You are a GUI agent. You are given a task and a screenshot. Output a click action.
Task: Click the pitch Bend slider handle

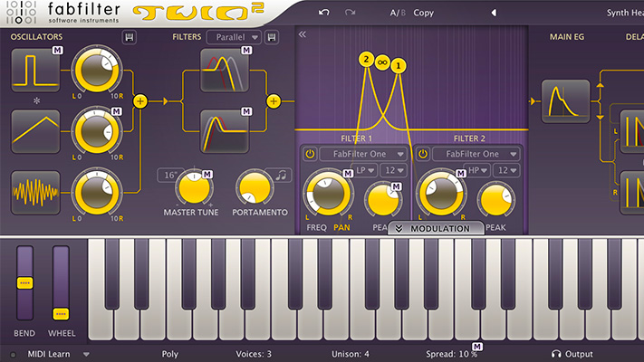pyautogui.click(x=24, y=283)
